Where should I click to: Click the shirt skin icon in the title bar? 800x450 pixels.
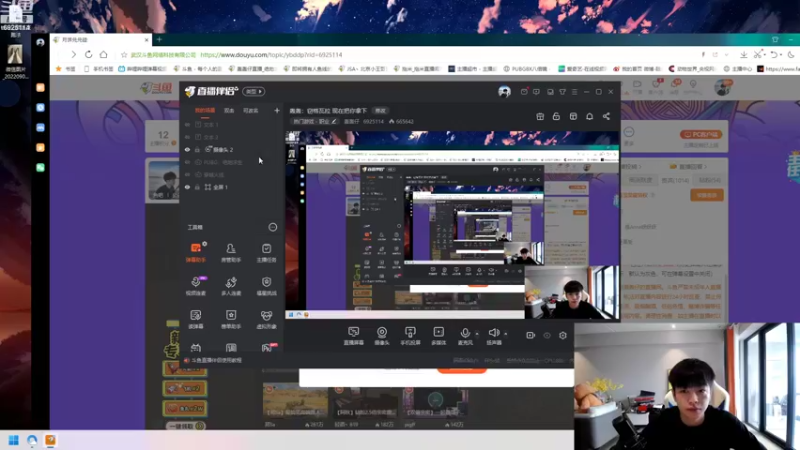tap(562, 92)
